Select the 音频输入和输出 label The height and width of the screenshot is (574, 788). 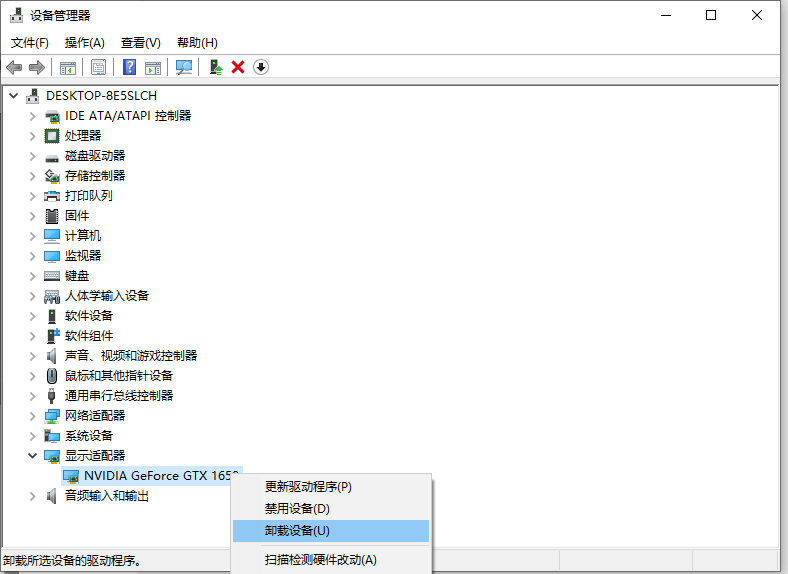click(x=107, y=496)
